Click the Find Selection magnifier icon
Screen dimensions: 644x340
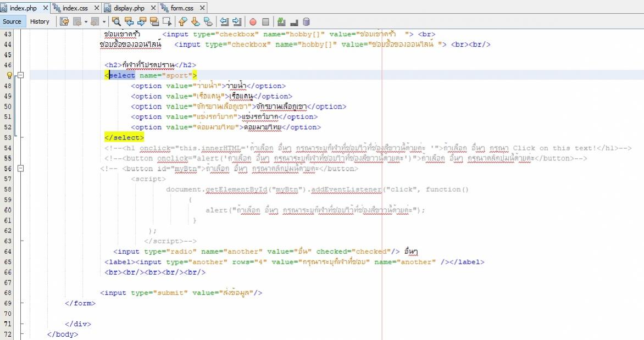pos(116,21)
